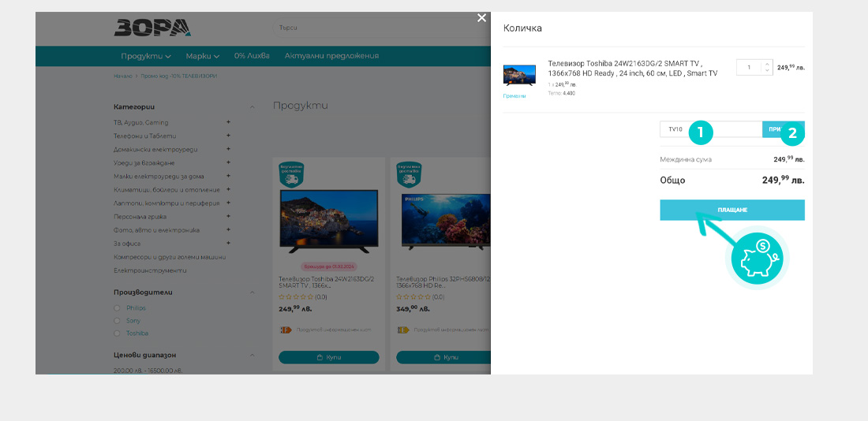The height and width of the screenshot is (421, 868).
Task: Open the energy label icon on the Philips card
Action: (x=403, y=330)
